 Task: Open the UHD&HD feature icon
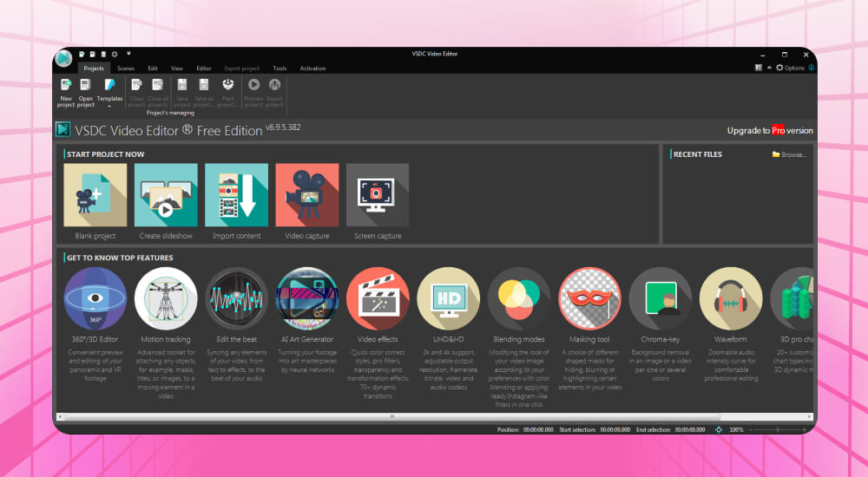tap(449, 299)
